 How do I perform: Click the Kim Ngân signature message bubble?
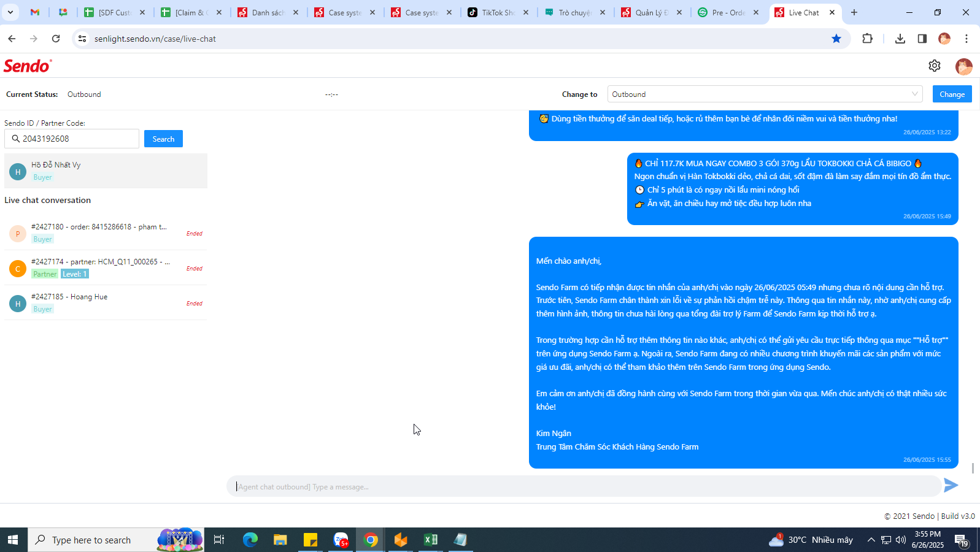(744, 353)
